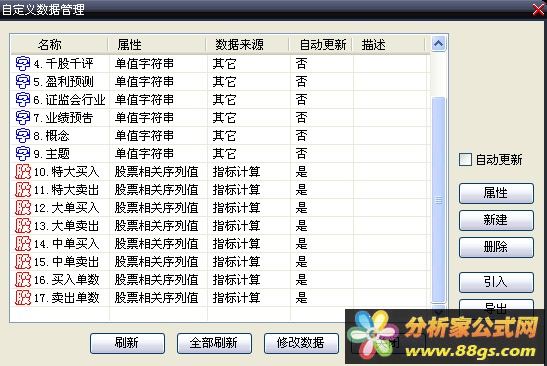
Task: Click the 描述 column header
Action: click(x=389, y=45)
